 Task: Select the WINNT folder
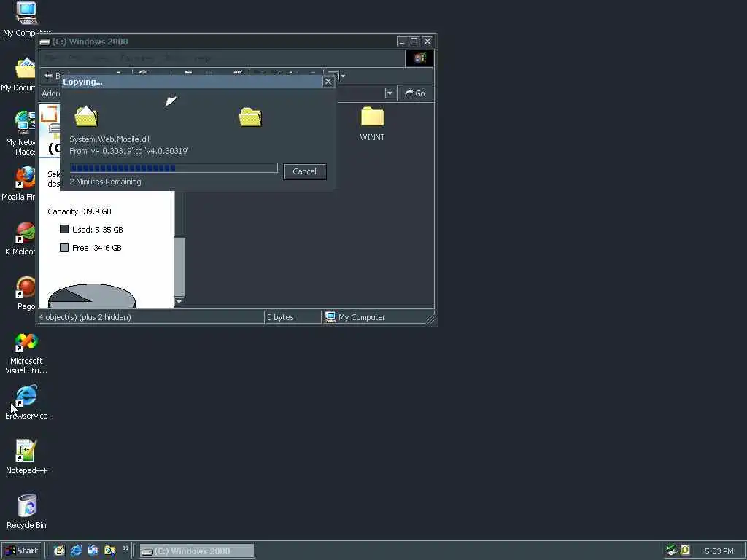click(372, 124)
